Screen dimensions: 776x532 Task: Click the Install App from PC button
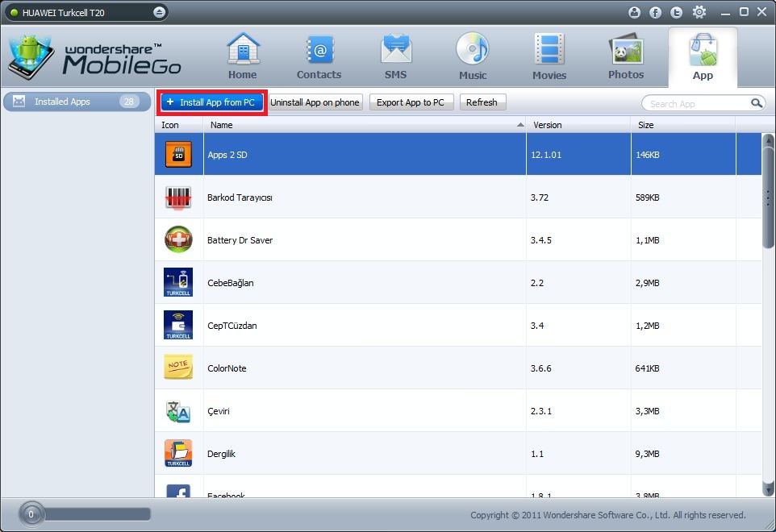(x=212, y=102)
